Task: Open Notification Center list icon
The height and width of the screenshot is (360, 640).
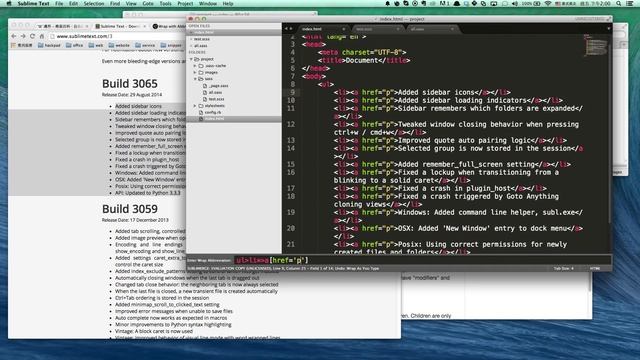Action: point(631,3)
